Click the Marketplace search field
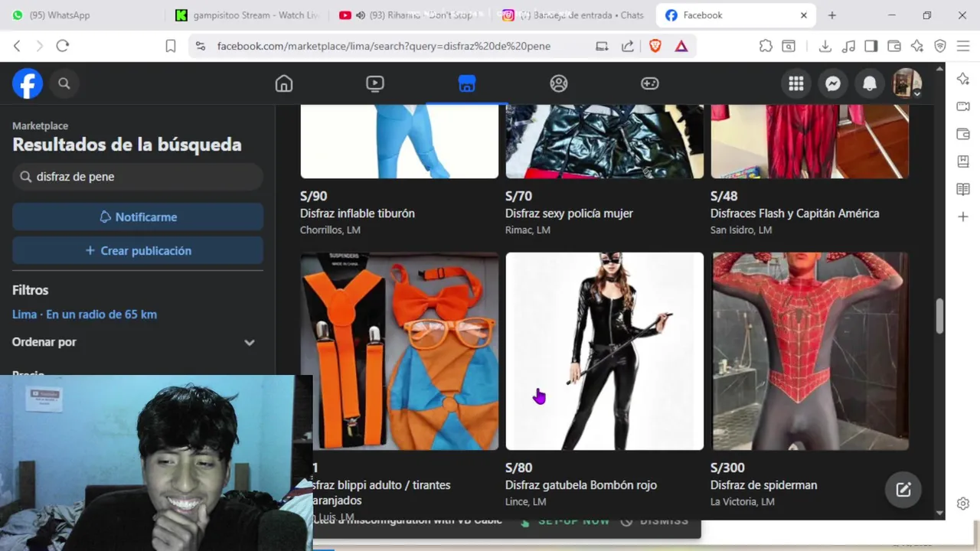Viewport: 980px width, 551px height. click(138, 177)
